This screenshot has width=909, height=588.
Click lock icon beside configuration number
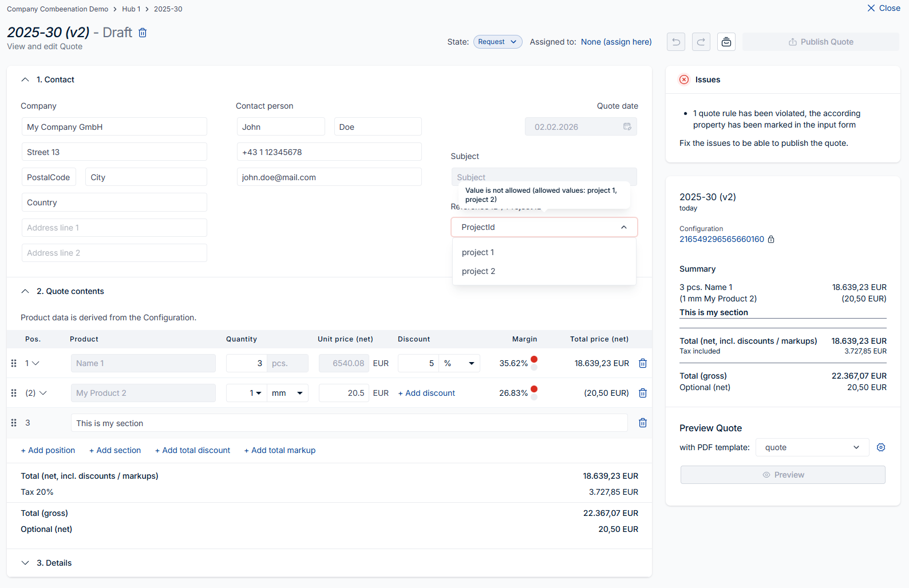click(771, 240)
